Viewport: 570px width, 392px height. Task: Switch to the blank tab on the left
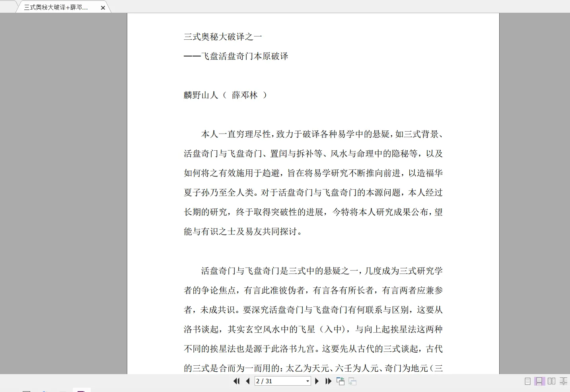pyautogui.click(x=8, y=6)
